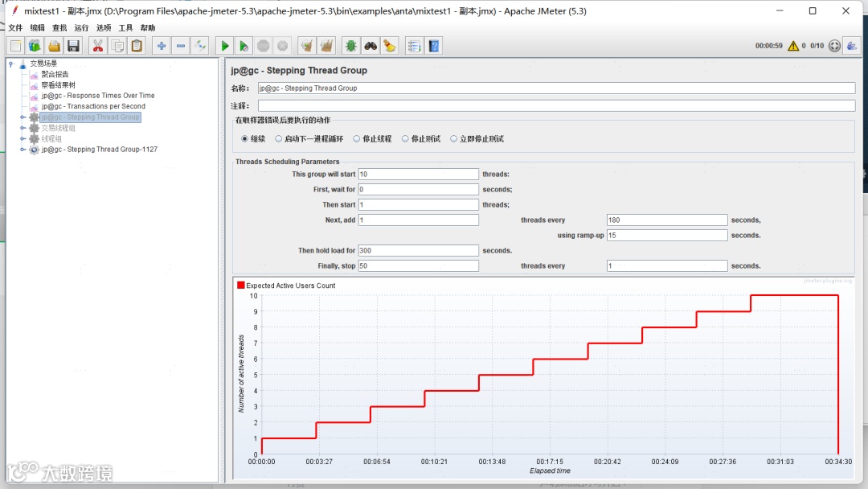Image resolution: width=868 pixels, height=489 pixels.
Task: Cut the selected element with scissors icon
Action: click(98, 46)
